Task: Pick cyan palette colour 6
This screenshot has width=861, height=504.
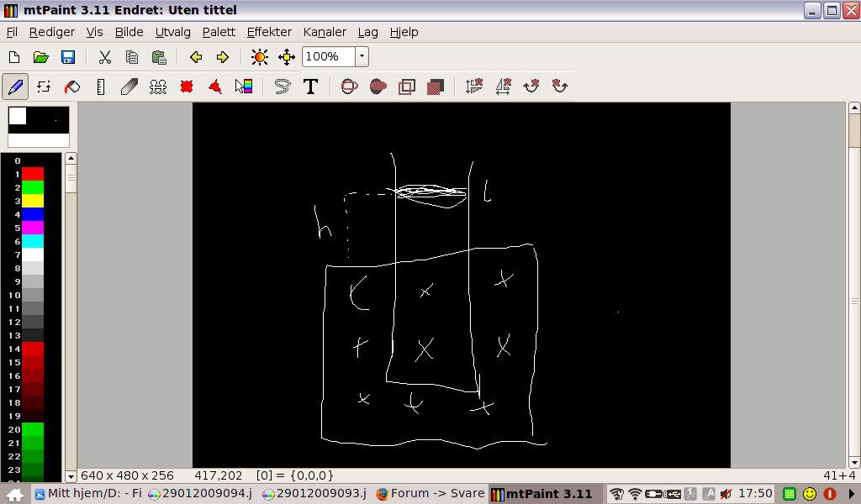Action: [x=33, y=241]
